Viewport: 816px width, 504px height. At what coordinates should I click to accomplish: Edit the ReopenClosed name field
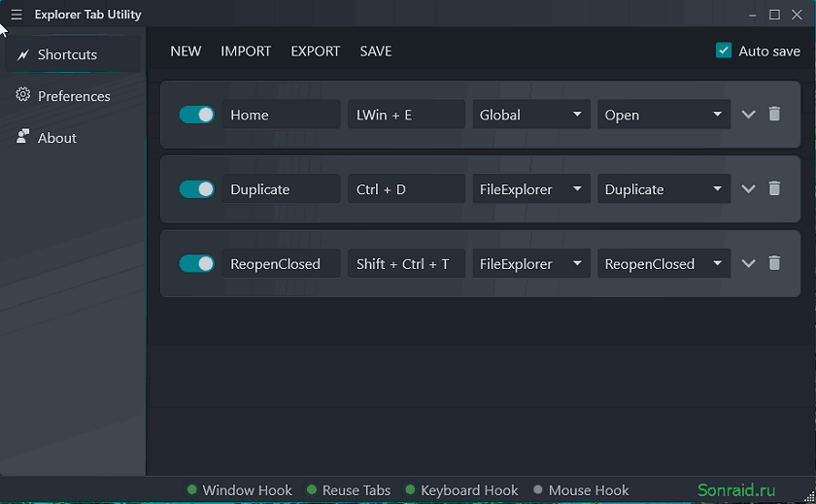281,263
